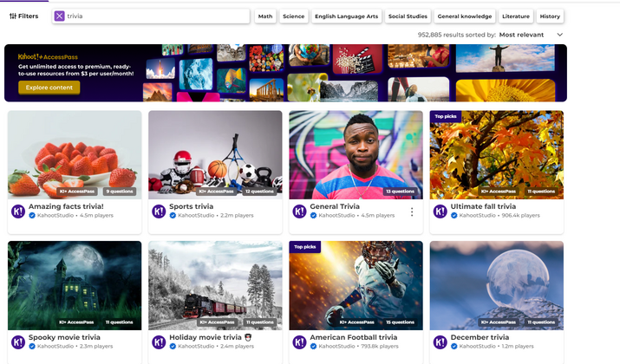Click the Ultimate fall trivia title

(x=483, y=206)
